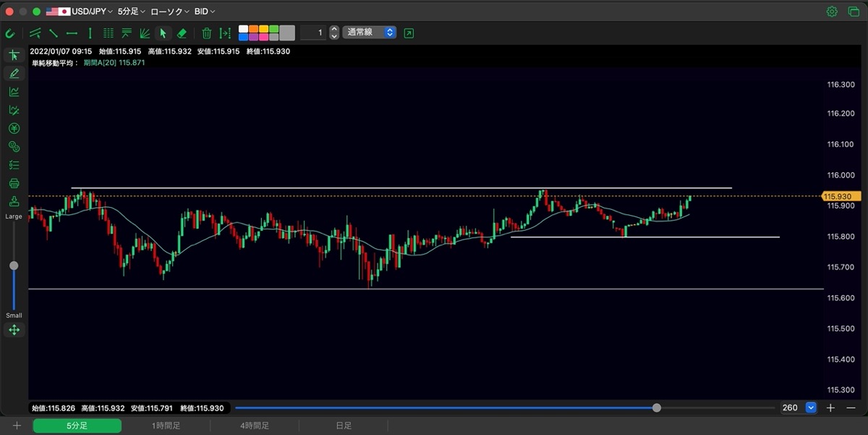Image resolution: width=868 pixels, height=435 pixels.
Task: Select the diagonal trend line tool
Action: pyautogui.click(x=54, y=33)
